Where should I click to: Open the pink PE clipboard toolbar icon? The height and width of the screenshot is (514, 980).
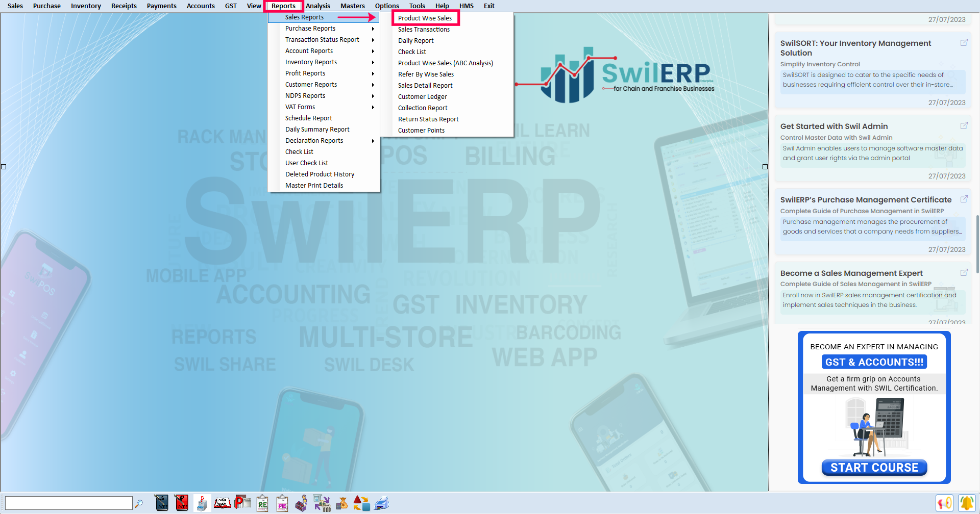pos(282,503)
